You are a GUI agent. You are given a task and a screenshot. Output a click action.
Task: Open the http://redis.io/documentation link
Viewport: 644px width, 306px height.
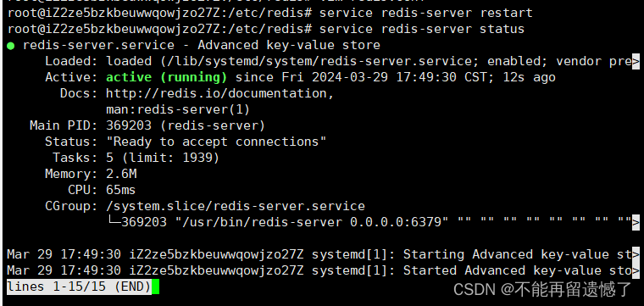point(220,93)
